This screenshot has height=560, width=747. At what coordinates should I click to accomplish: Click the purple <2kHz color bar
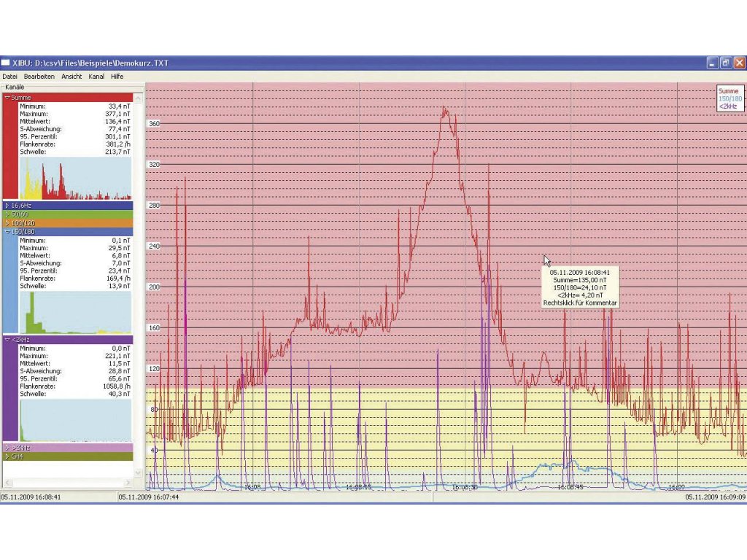[x=9, y=392]
